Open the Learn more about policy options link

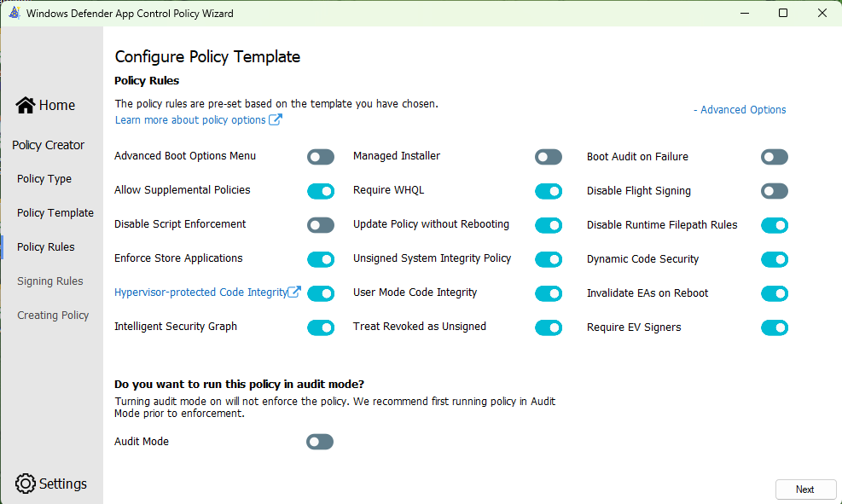192,119
